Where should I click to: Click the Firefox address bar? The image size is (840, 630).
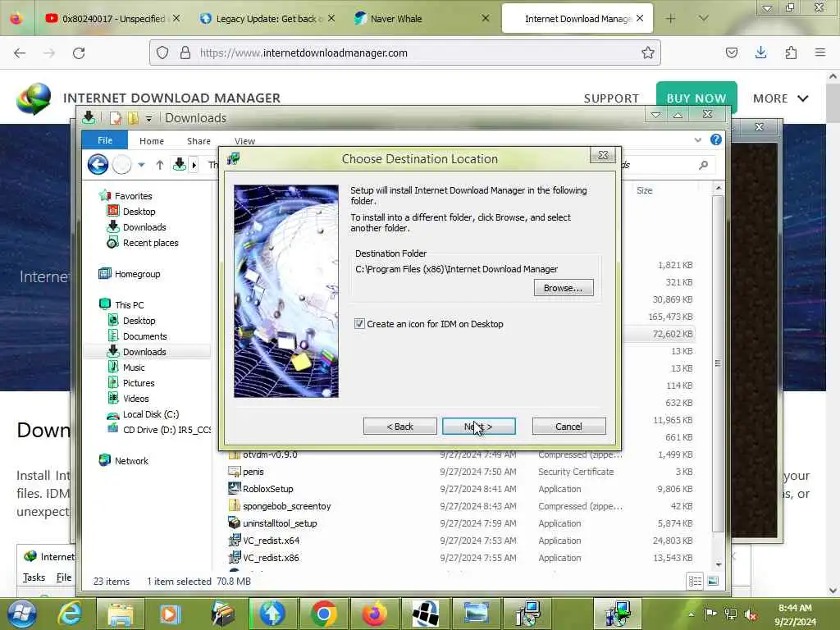click(x=404, y=52)
